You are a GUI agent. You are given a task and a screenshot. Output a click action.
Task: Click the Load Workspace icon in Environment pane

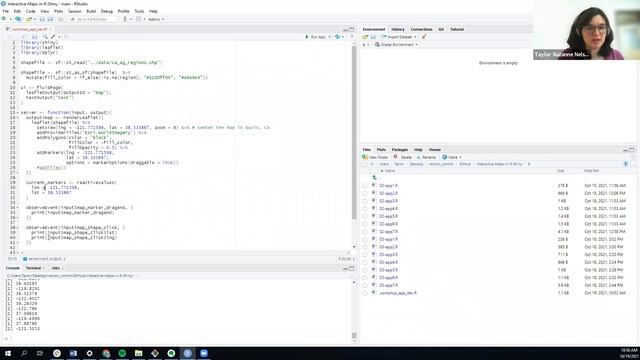tap(365, 37)
